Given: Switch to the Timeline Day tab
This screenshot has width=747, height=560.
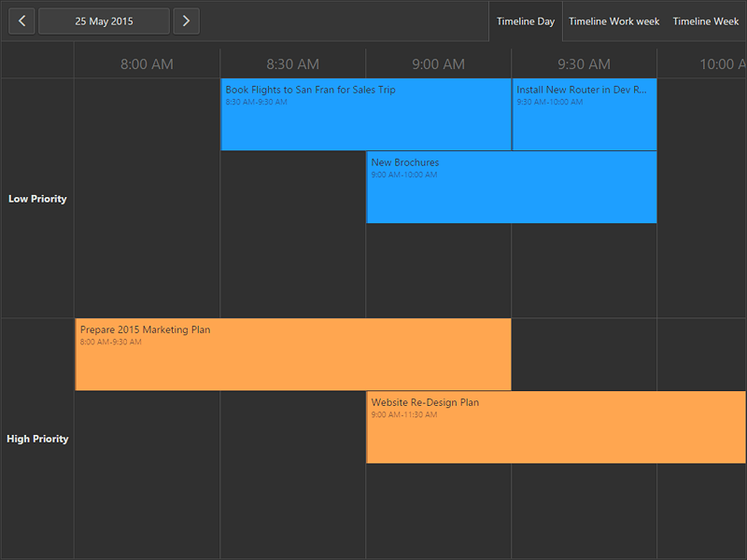Looking at the screenshot, I should point(526,21).
